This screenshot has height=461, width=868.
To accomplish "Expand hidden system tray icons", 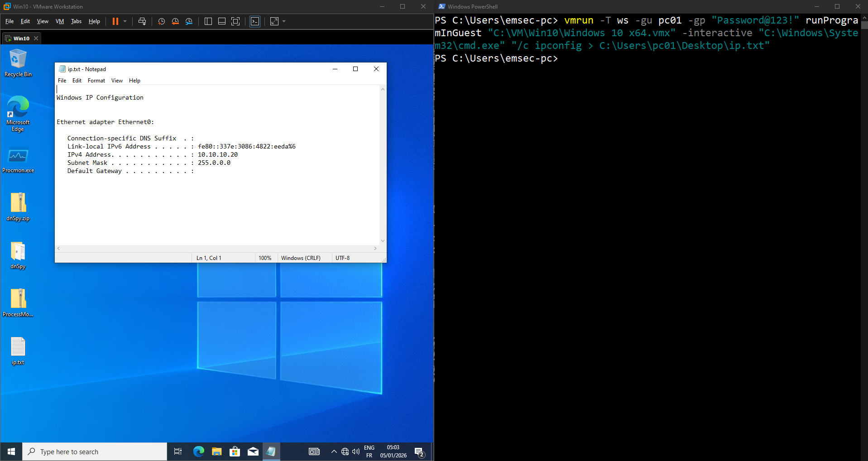I will pyautogui.click(x=334, y=451).
